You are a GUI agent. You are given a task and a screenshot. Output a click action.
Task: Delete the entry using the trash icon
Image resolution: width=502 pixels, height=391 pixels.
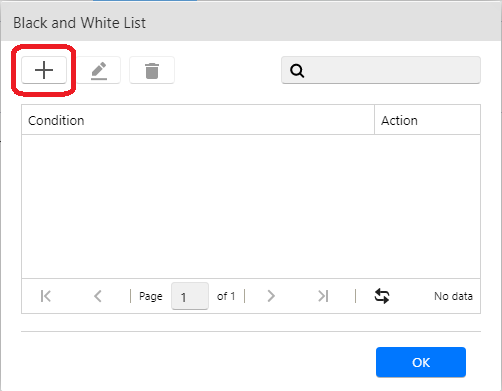pyautogui.click(x=152, y=70)
